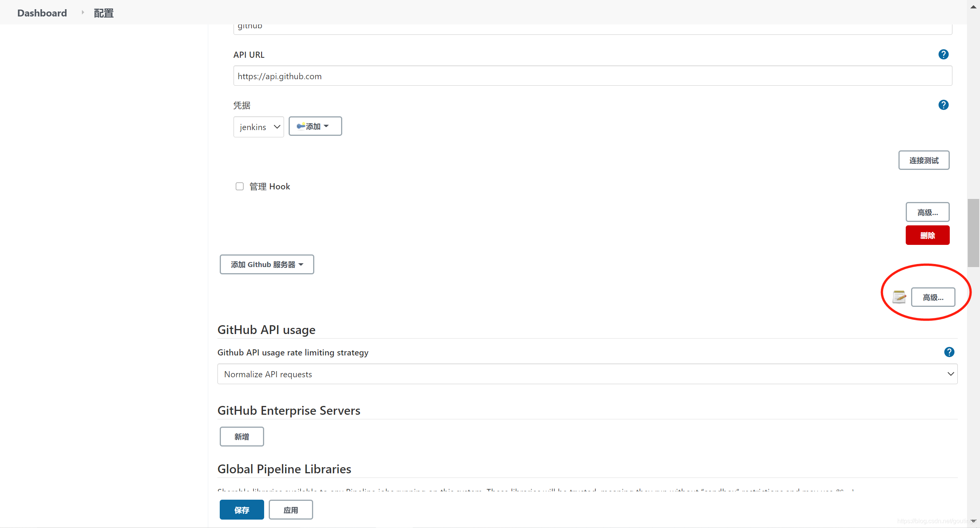The height and width of the screenshot is (528, 980).
Task: Click 新增 under GitHub Enterprise Servers
Action: 242,437
